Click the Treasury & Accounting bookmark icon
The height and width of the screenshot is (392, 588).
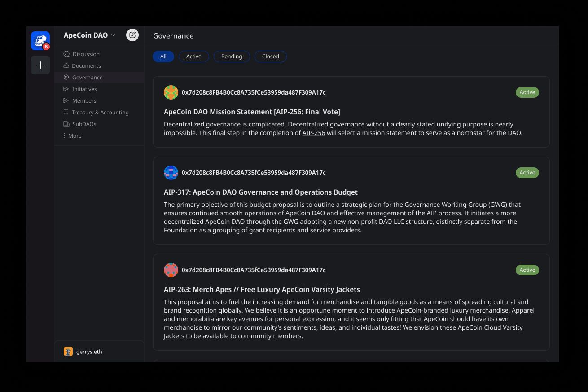point(66,112)
